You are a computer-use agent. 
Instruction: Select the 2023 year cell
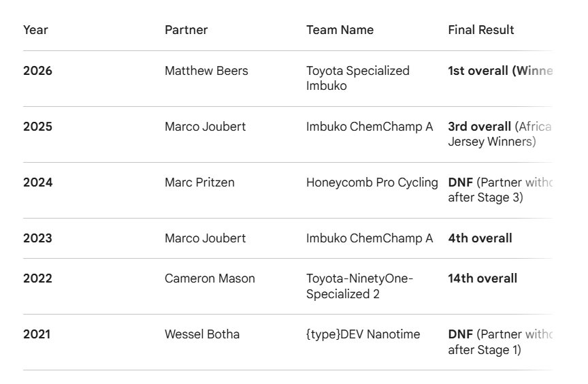(37, 238)
